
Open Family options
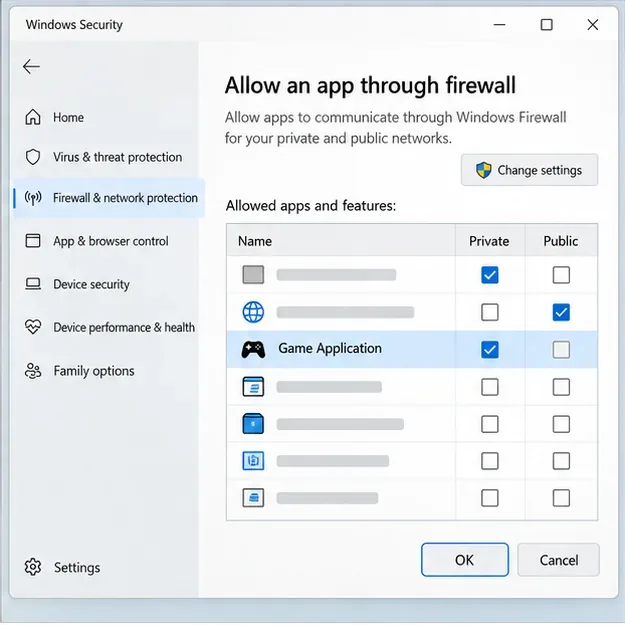coord(94,371)
